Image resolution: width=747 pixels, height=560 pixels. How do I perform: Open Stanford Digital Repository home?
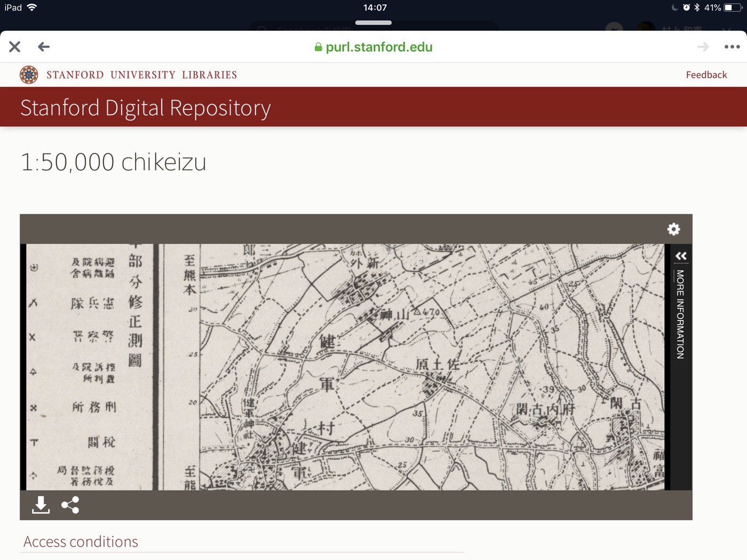(145, 108)
